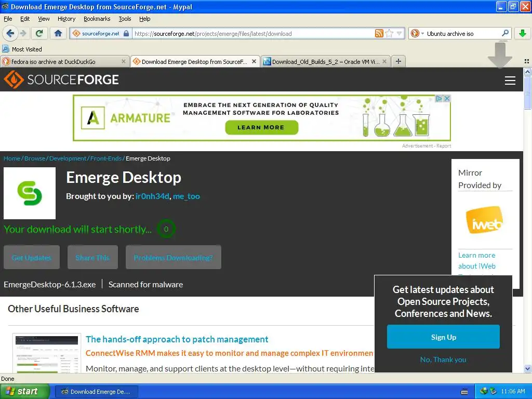Click the Get Updates button
Screen dimensions: 532x399
click(32, 258)
